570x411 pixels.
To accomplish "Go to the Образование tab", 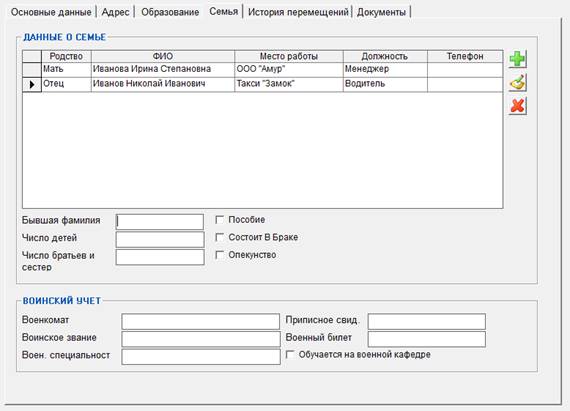I will [x=170, y=12].
